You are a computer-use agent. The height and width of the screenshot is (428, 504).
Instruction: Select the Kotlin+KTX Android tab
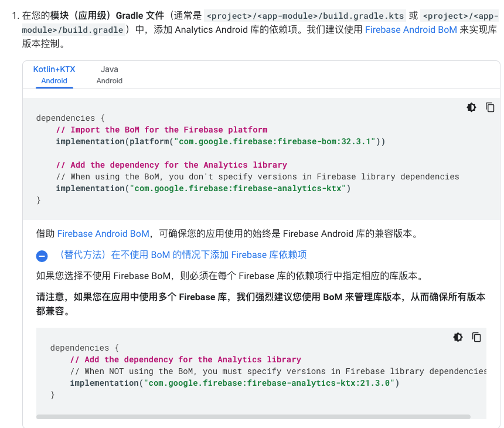(54, 74)
